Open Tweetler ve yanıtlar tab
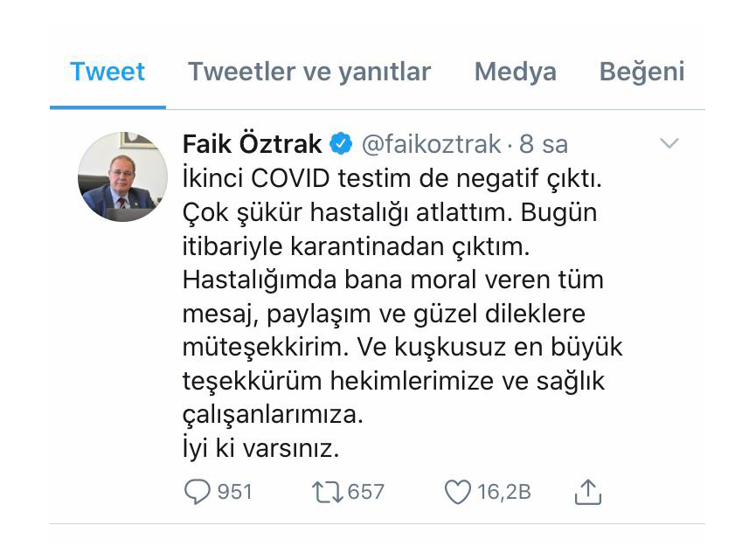This screenshot has width=756, height=546. 309,72
